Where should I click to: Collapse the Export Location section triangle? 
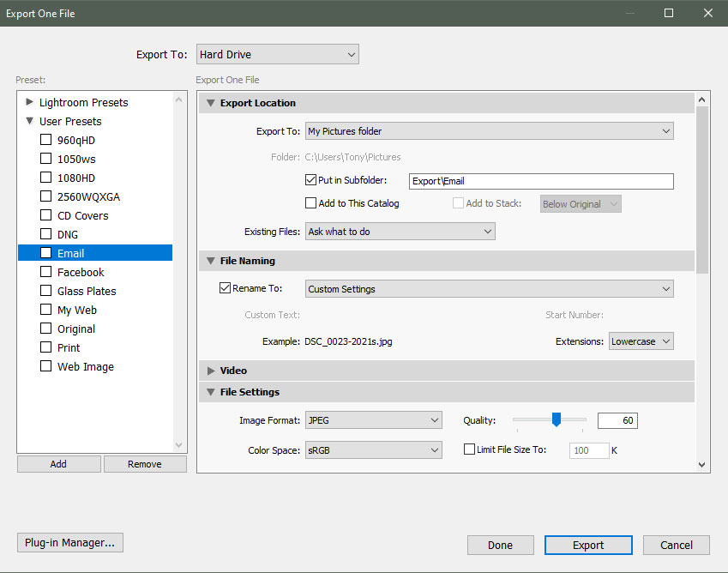[x=211, y=103]
